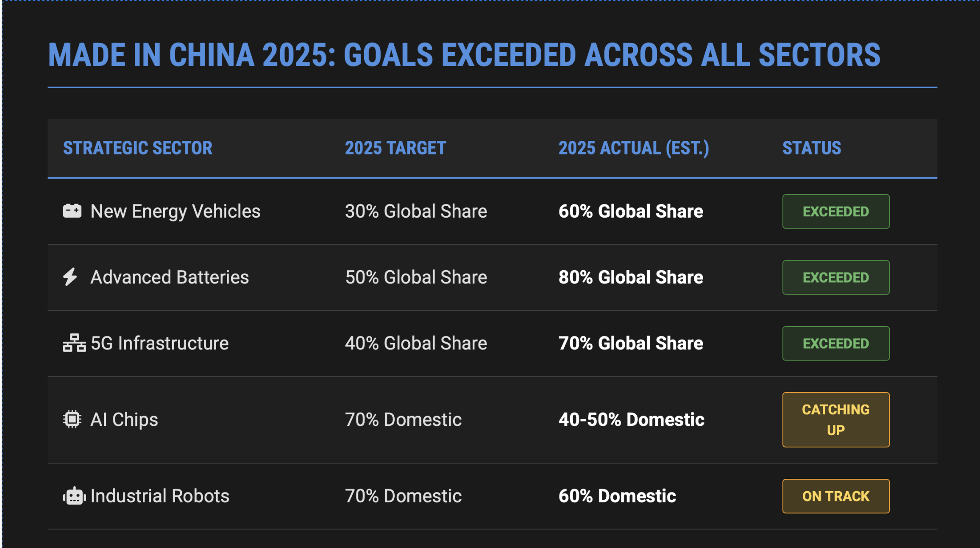Click the 2025 ACTUAL (EST.) column header
This screenshot has height=548, width=980.
coord(633,148)
